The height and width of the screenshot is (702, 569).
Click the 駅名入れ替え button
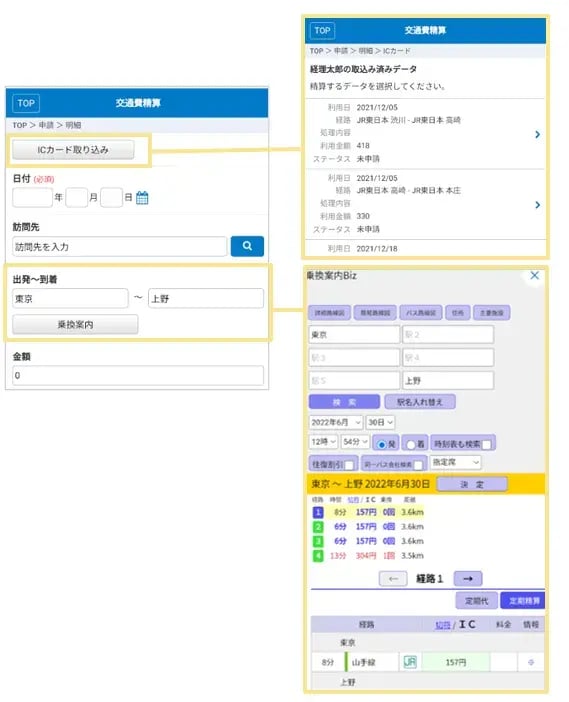[x=420, y=402]
